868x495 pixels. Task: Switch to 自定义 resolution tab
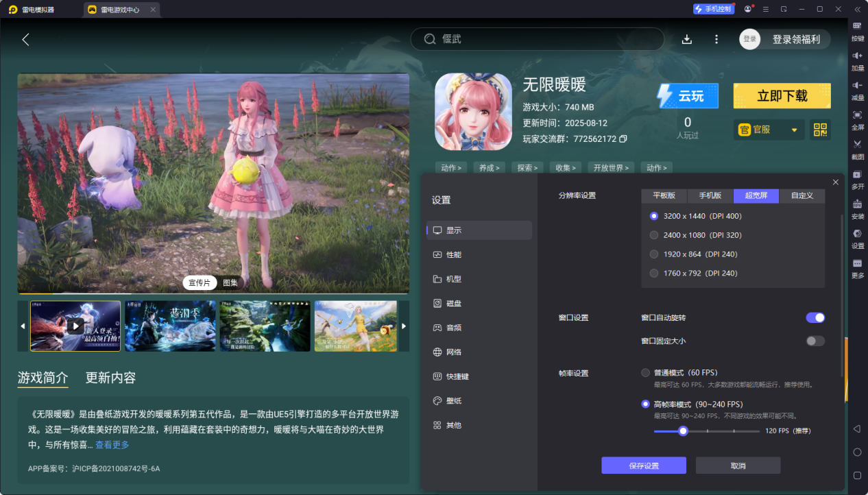tap(802, 195)
